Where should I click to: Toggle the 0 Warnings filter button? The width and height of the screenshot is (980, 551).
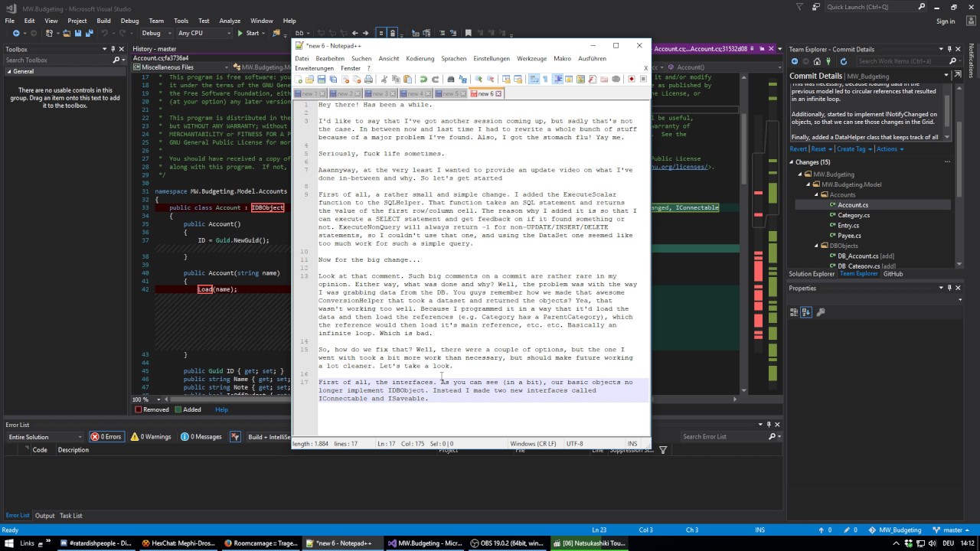(x=151, y=437)
